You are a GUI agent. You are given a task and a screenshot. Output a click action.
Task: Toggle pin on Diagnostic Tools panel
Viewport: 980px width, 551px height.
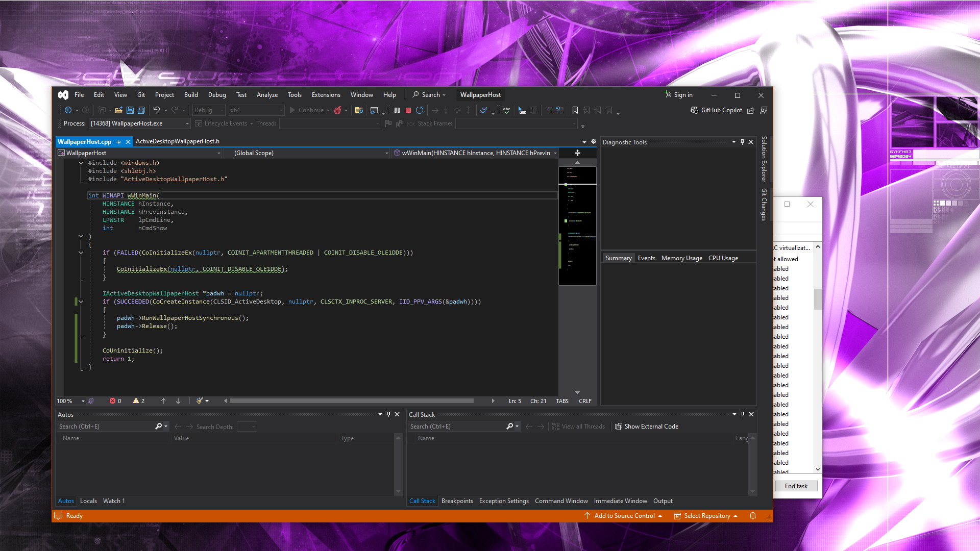tap(742, 142)
